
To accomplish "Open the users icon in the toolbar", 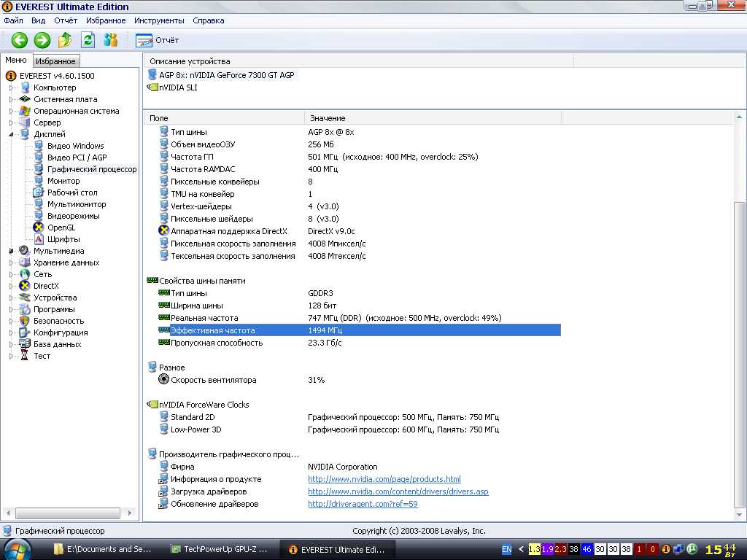I will coord(111,40).
